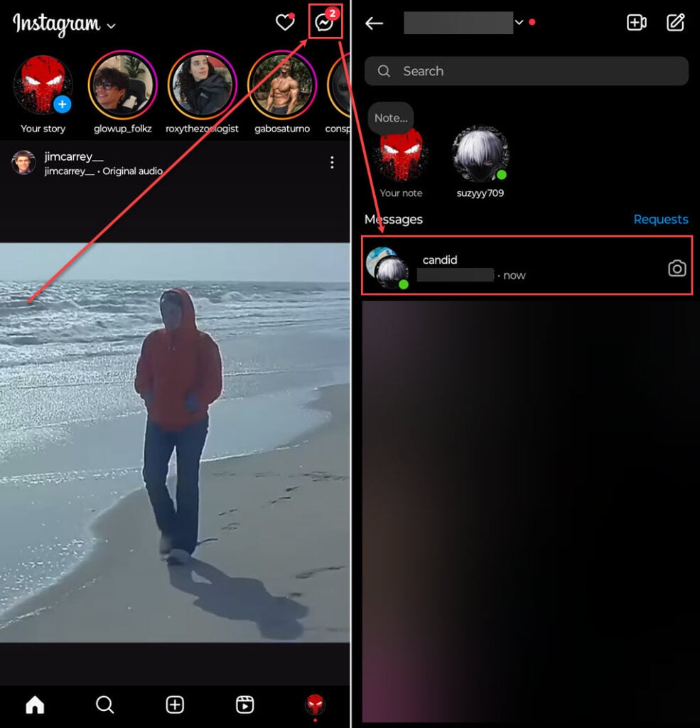
Task: Click the Search field in messages
Action: 526,71
